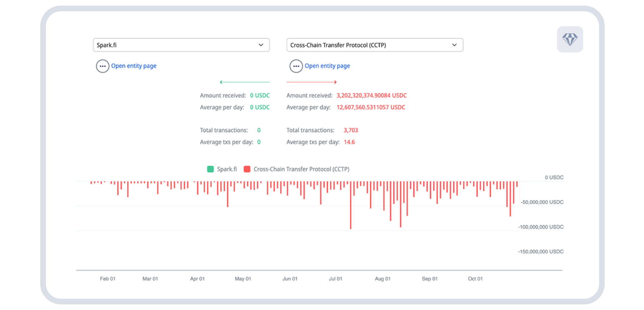Image resolution: width=644 pixels, height=310 pixels.
Task: Click the Aug 01 axis label
Action: pyautogui.click(x=383, y=279)
